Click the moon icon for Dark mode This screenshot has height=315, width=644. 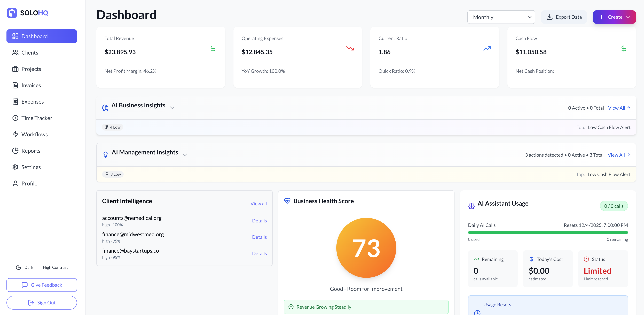click(x=19, y=267)
